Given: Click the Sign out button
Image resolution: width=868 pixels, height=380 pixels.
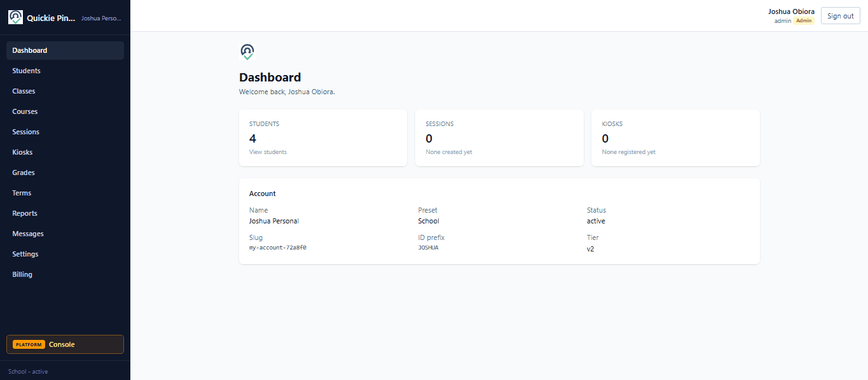Looking at the screenshot, I should 840,16.
